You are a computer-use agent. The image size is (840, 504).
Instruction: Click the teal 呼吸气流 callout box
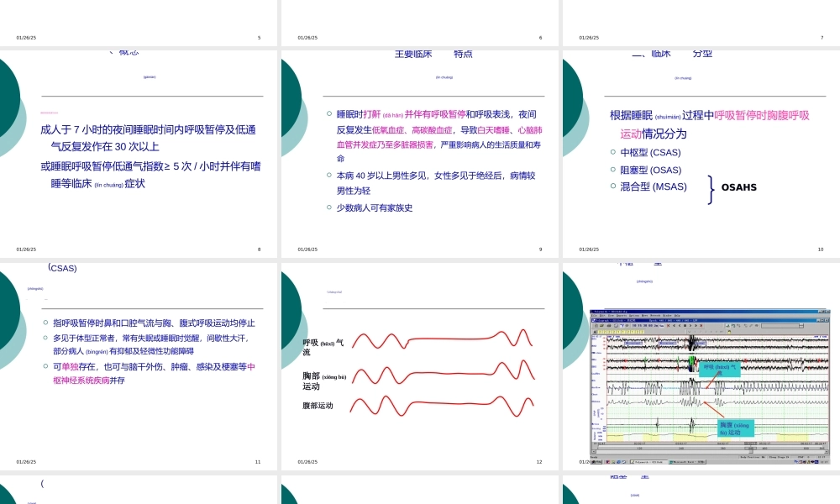pyautogui.click(x=718, y=370)
